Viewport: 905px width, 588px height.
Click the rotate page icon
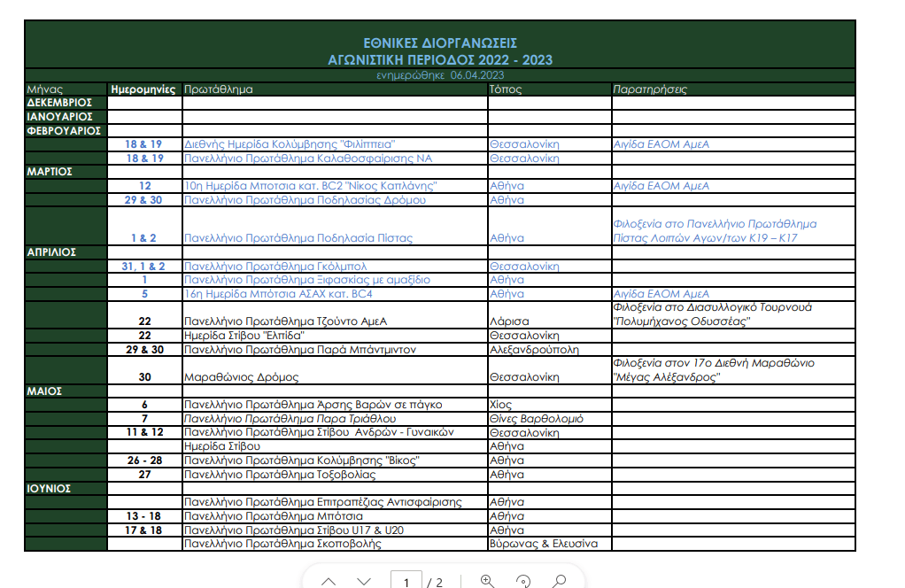(x=523, y=581)
